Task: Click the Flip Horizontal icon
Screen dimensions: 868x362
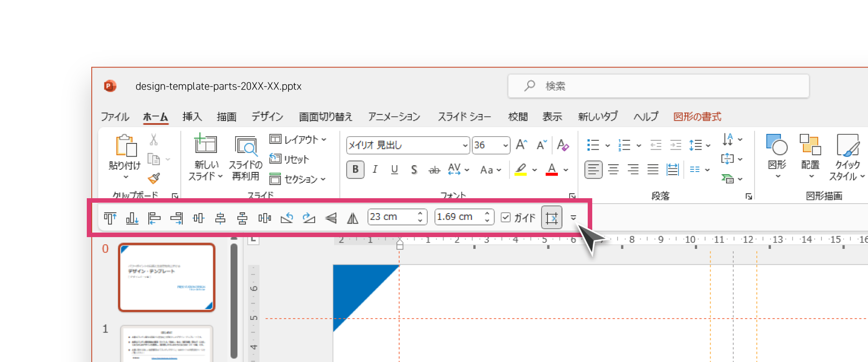Action: [x=353, y=218]
